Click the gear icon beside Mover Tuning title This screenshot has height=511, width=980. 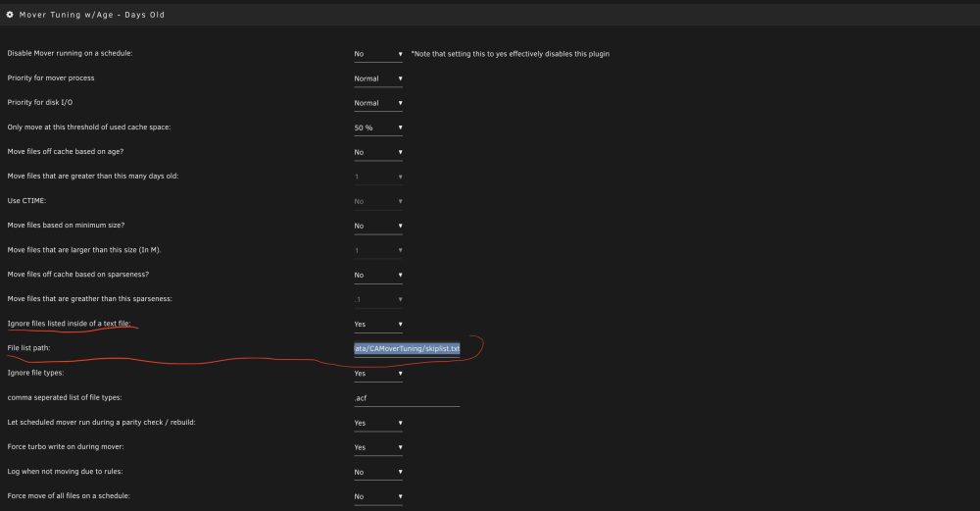click(10, 15)
